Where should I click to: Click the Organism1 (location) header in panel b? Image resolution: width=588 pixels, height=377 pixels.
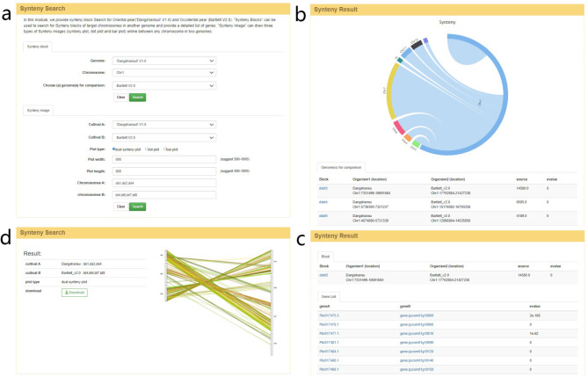click(x=369, y=179)
